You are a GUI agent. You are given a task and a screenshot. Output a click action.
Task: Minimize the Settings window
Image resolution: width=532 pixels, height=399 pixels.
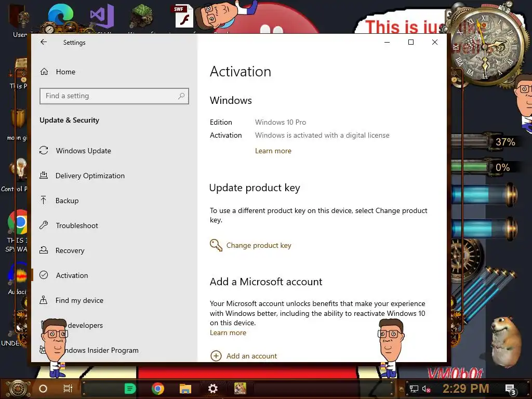[x=387, y=42]
